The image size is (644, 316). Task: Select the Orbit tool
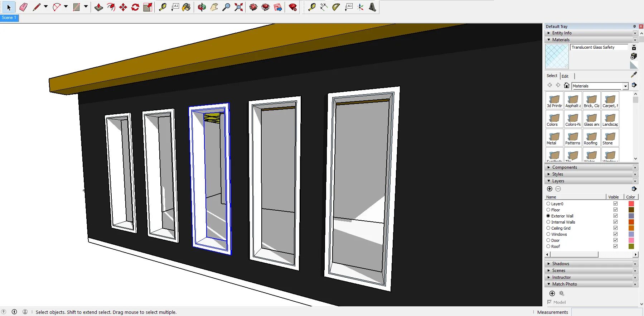tap(202, 7)
